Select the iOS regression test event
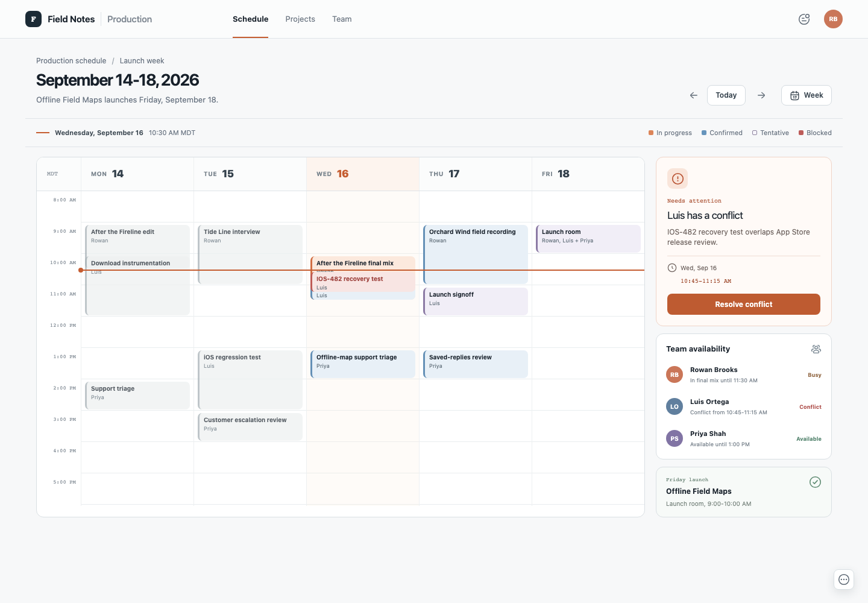This screenshot has height=603, width=868. tap(250, 380)
